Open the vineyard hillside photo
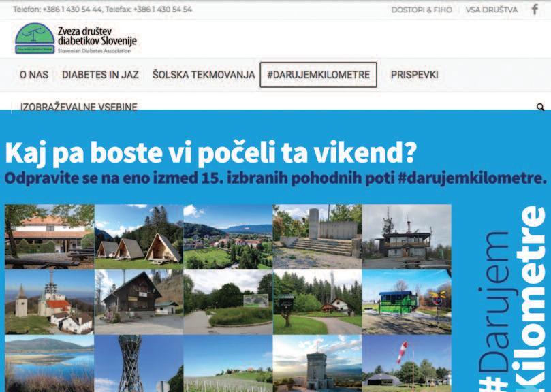This screenshot has width=551, height=392. 228,363
